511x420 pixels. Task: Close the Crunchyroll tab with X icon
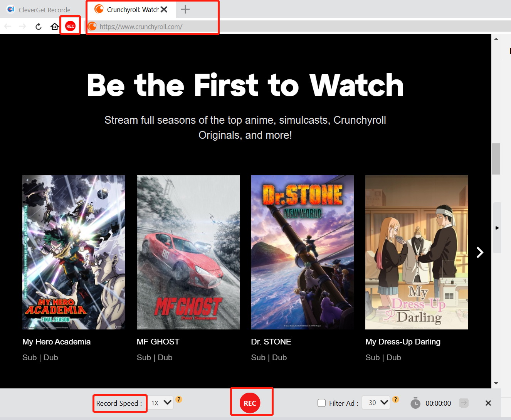pos(164,9)
